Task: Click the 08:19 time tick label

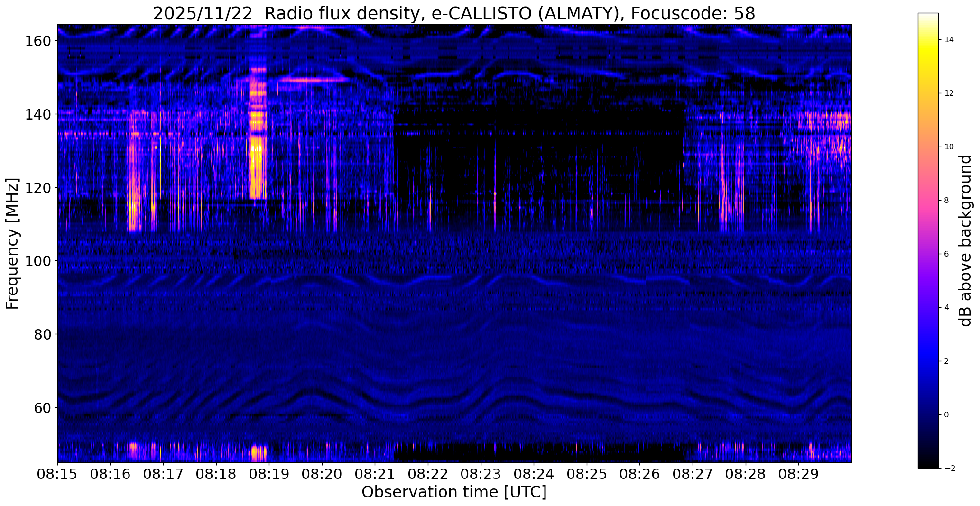Action: pyautogui.click(x=269, y=475)
